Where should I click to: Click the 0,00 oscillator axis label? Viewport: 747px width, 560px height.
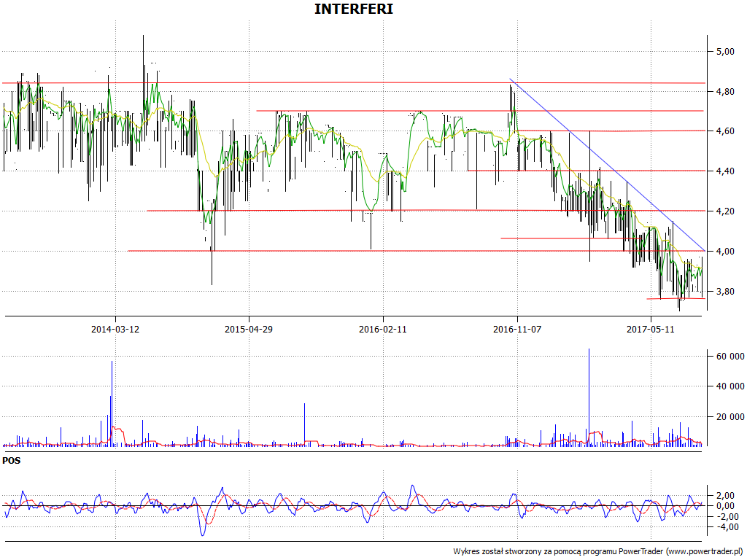(724, 506)
